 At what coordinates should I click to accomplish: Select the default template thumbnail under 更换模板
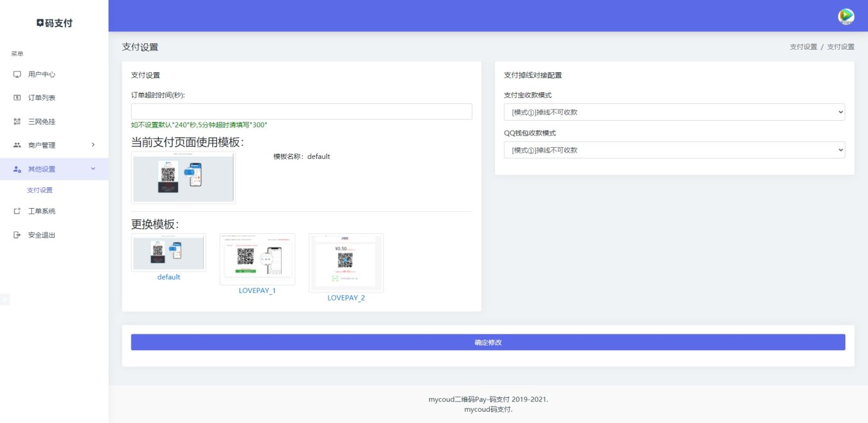169,253
